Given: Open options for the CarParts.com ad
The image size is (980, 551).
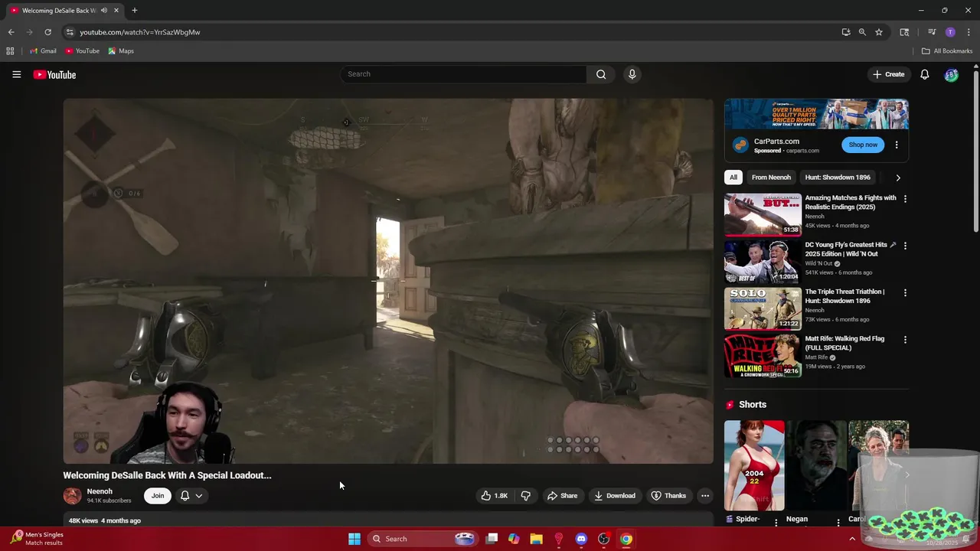Looking at the screenshot, I should (897, 145).
